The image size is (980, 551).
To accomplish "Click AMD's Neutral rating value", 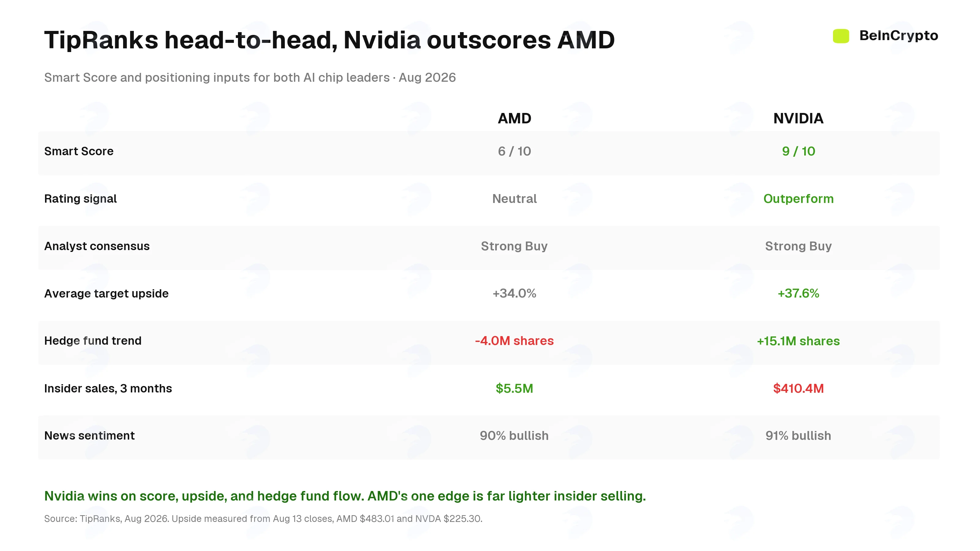I will tap(514, 199).
